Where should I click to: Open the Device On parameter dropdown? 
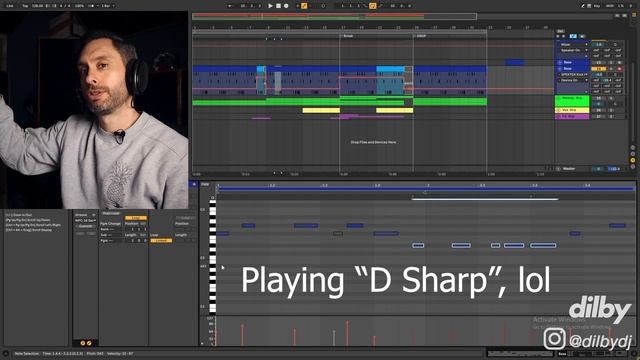click(573, 80)
